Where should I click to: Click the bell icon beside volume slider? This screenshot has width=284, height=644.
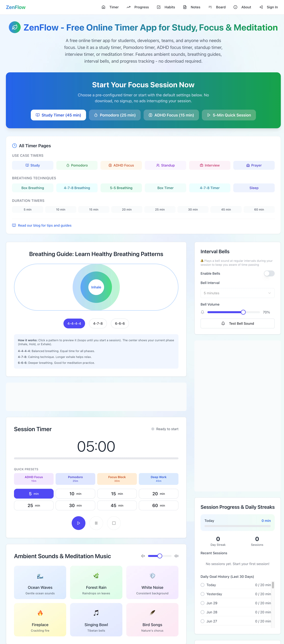[202, 312]
